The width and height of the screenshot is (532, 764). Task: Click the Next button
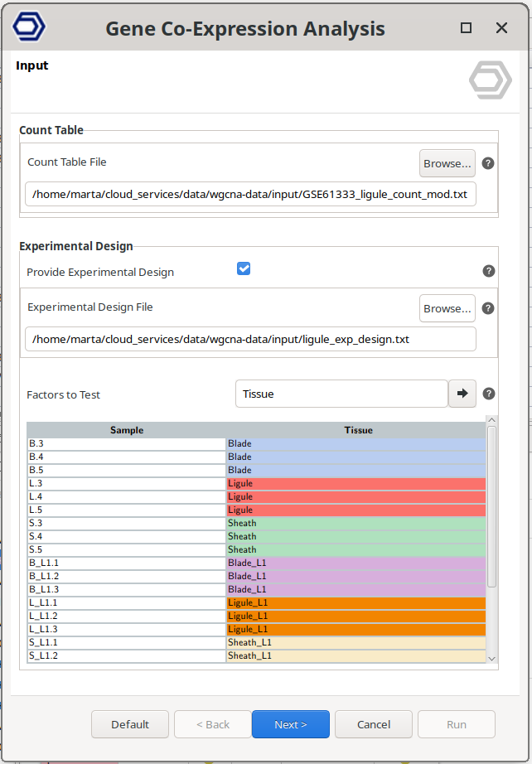pos(290,724)
